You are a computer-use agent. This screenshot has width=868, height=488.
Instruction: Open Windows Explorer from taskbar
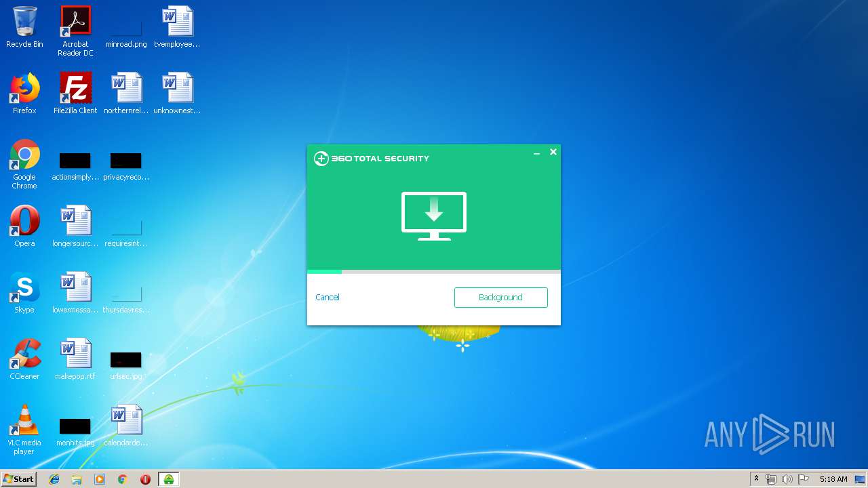pyautogui.click(x=77, y=479)
